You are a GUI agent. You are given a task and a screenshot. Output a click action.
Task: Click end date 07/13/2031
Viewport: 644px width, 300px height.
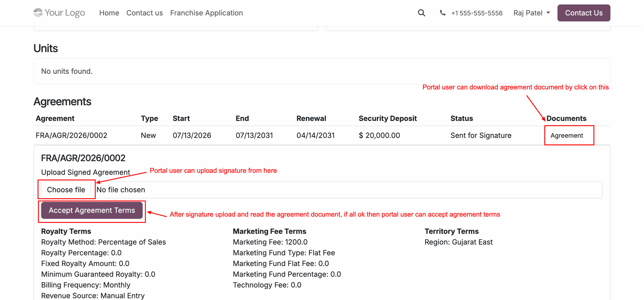[254, 135]
